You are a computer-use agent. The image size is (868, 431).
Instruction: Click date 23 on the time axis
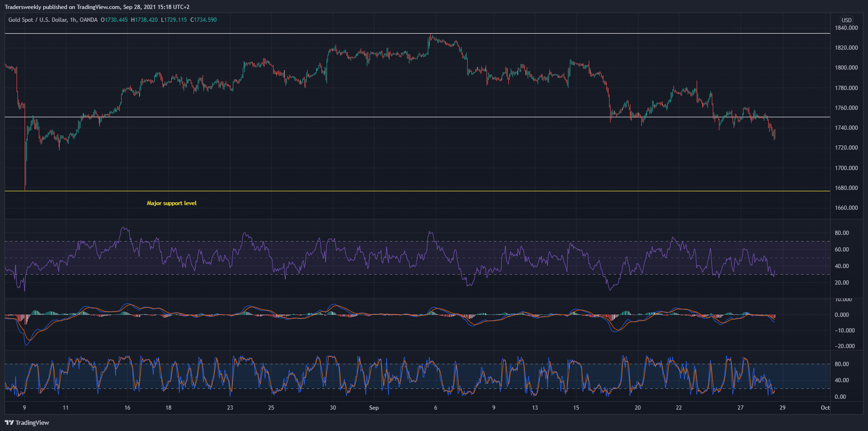tap(230, 408)
